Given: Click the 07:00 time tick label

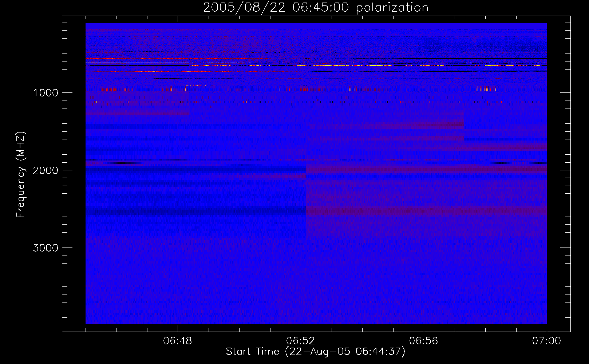Looking at the screenshot, I should tap(546, 341).
